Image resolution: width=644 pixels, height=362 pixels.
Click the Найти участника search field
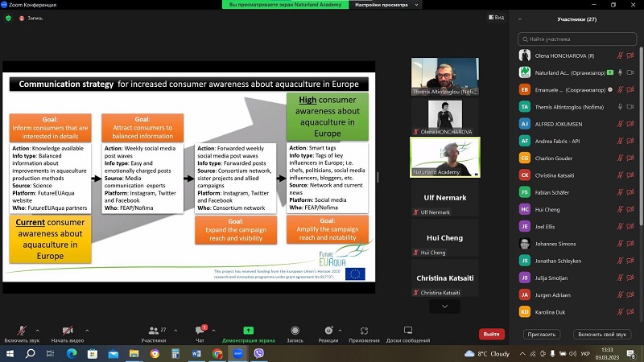(576, 39)
